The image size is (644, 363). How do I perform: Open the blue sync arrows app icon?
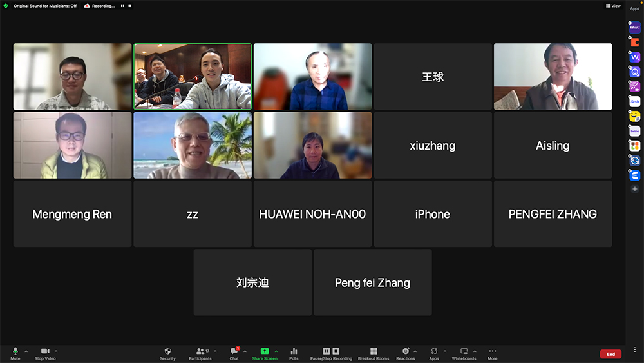click(x=634, y=161)
